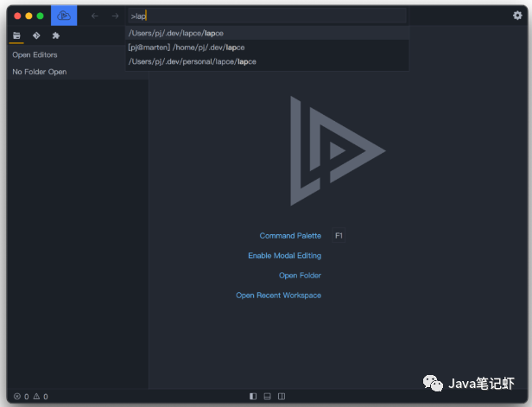
Task: Select [pj@marten] /home/pj/.dev/lapce result
Action: [x=267, y=48]
